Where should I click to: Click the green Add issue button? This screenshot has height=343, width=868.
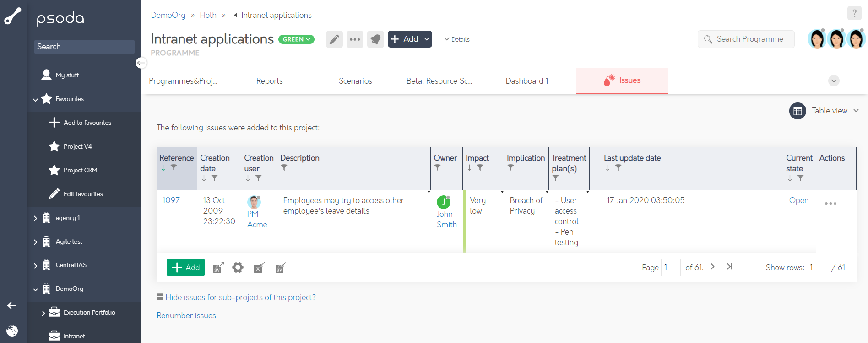point(185,268)
